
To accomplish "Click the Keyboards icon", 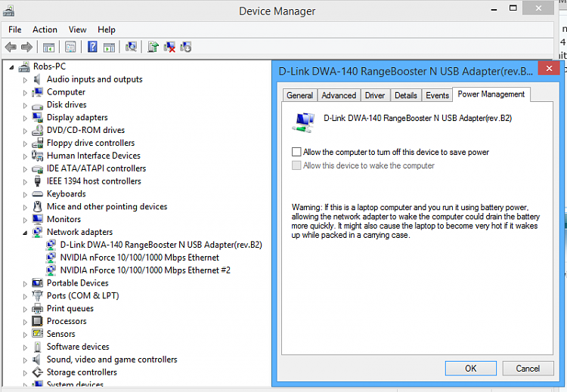I will point(37,194).
